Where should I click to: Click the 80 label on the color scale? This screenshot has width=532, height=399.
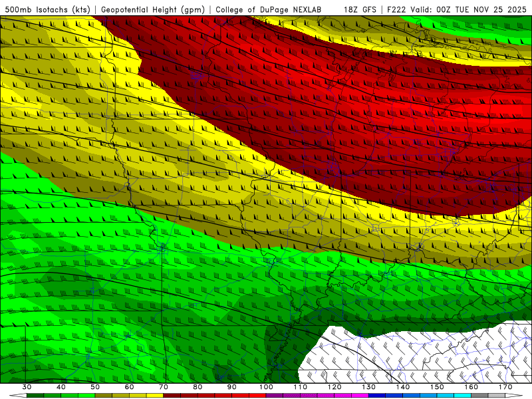coord(198,387)
